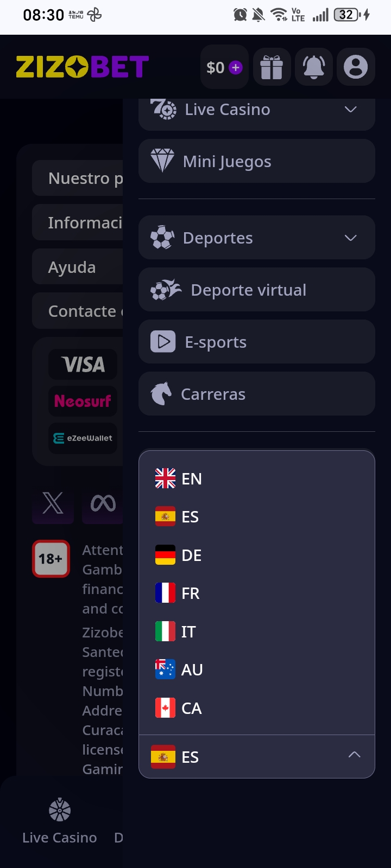Image resolution: width=391 pixels, height=868 pixels.
Task: Go to Deporte virtual section
Action: (x=257, y=290)
